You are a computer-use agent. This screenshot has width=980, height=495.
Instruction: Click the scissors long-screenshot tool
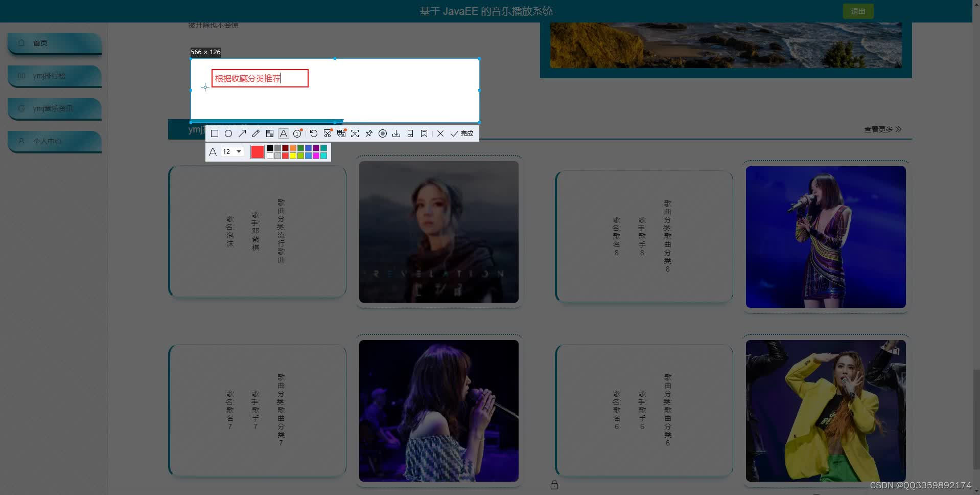coord(328,133)
